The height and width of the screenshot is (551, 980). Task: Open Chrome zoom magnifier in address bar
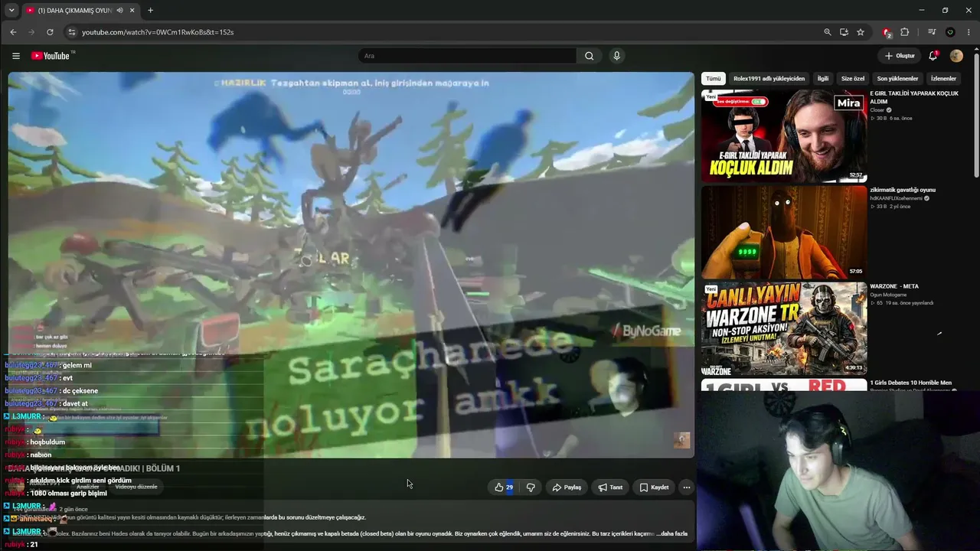click(x=827, y=32)
